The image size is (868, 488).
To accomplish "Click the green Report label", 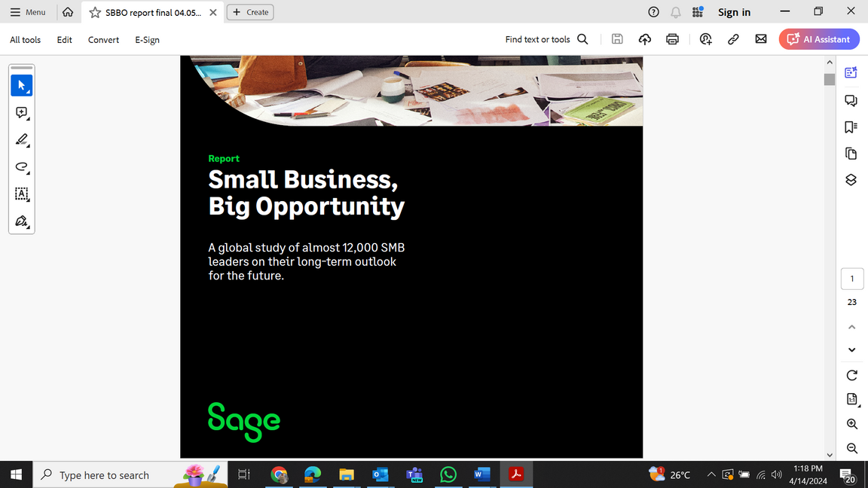I will coord(224,158).
